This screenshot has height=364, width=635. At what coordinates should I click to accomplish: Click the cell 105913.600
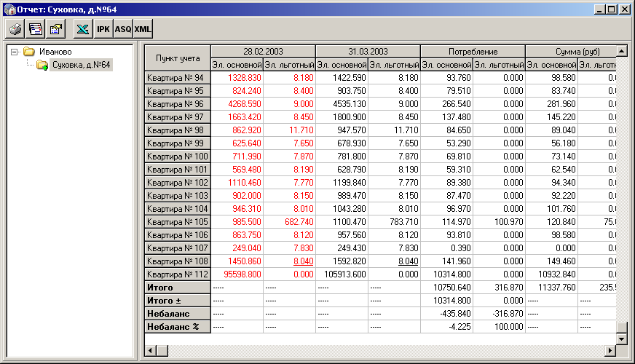345,274
